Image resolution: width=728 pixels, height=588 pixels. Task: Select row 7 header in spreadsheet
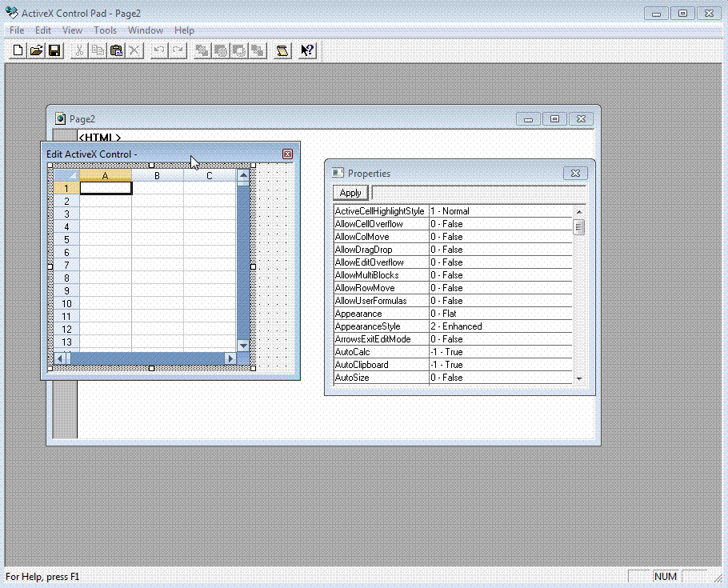(66, 265)
